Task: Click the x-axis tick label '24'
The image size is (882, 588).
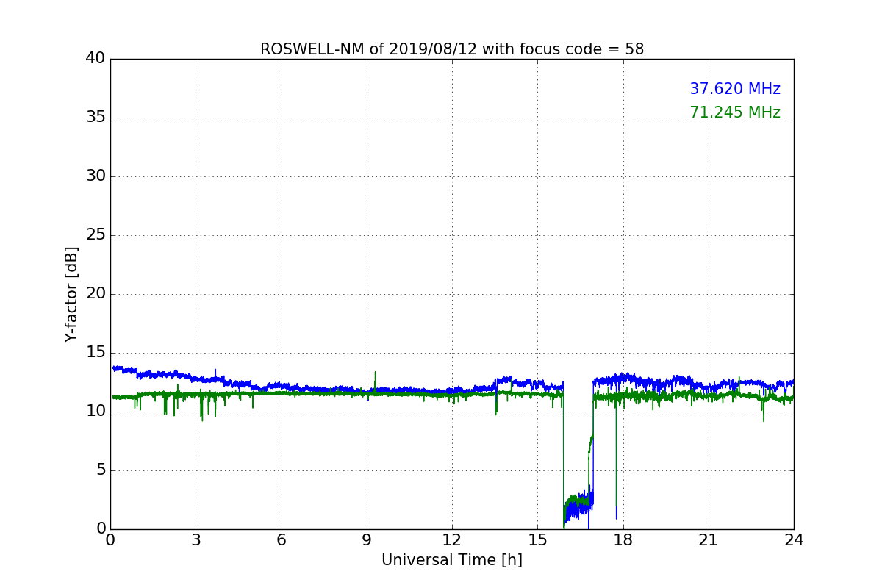Action: pos(794,539)
